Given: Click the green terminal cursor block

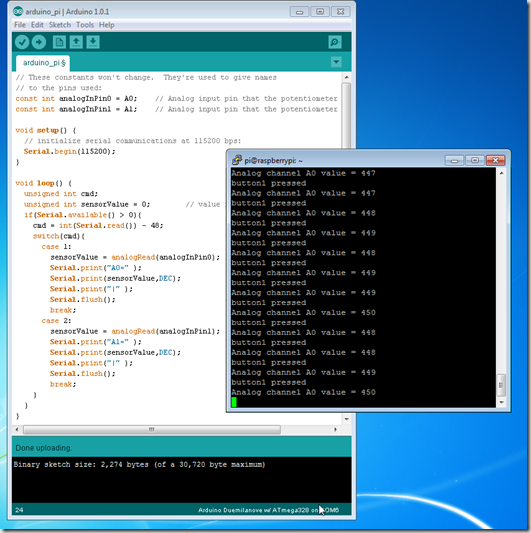Looking at the screenshot, I should [x=234, y=402].
